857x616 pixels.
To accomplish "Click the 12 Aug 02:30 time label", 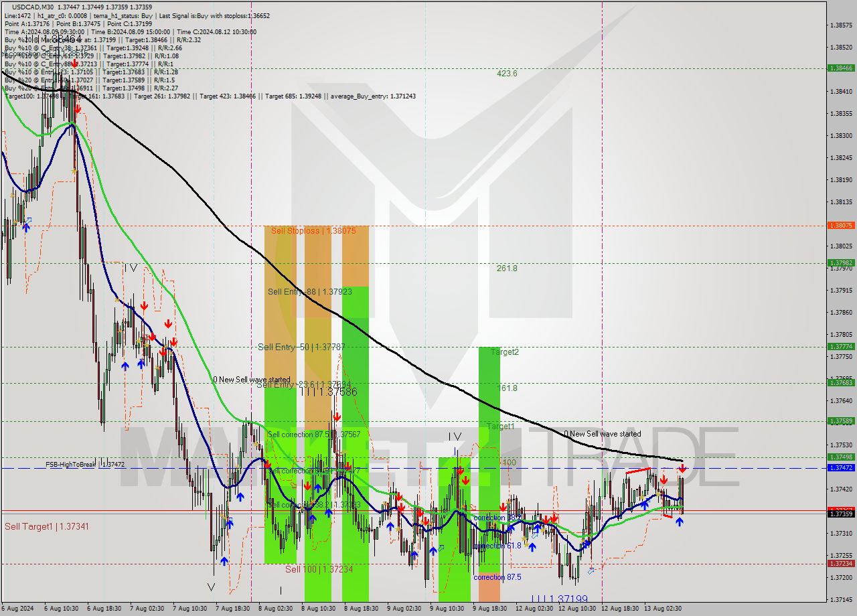I will (x=533, y=609).
